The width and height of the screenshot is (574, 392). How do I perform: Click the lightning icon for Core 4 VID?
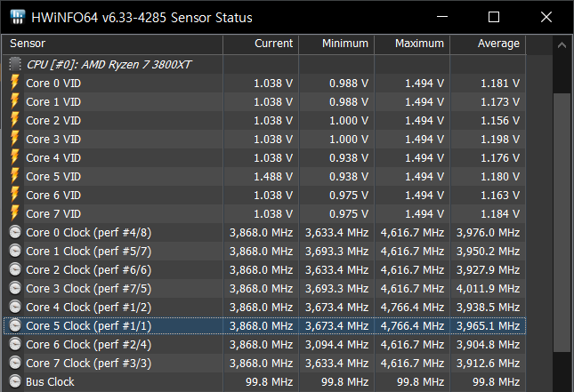pyautogui.click(x=14, y=157)
